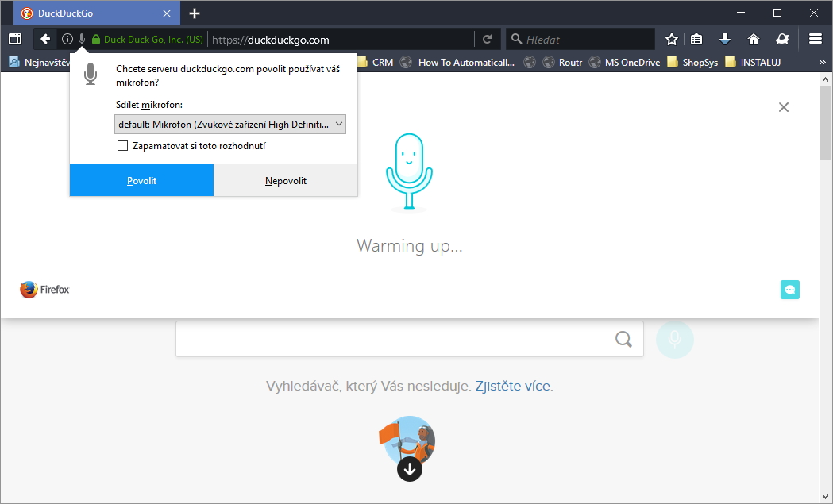
Task: Click the scrollbar down arrow
Action: point(825,497)
